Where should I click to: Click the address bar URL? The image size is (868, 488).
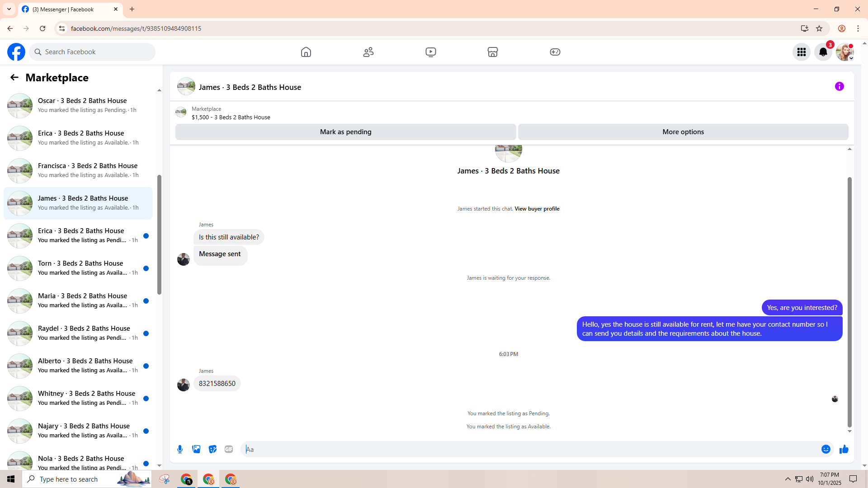coord(136,28)
